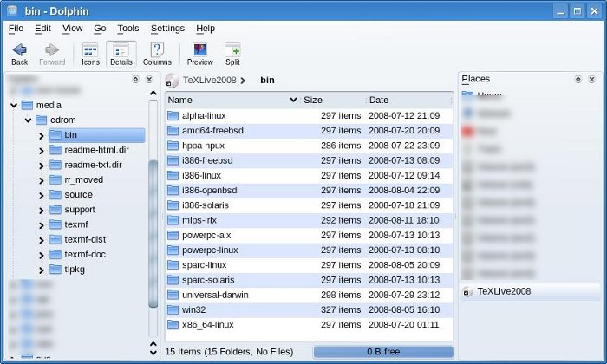This screenshot has width=607, height=364.
Task: Undock the Places panel with float button
Action: (578, 79)
